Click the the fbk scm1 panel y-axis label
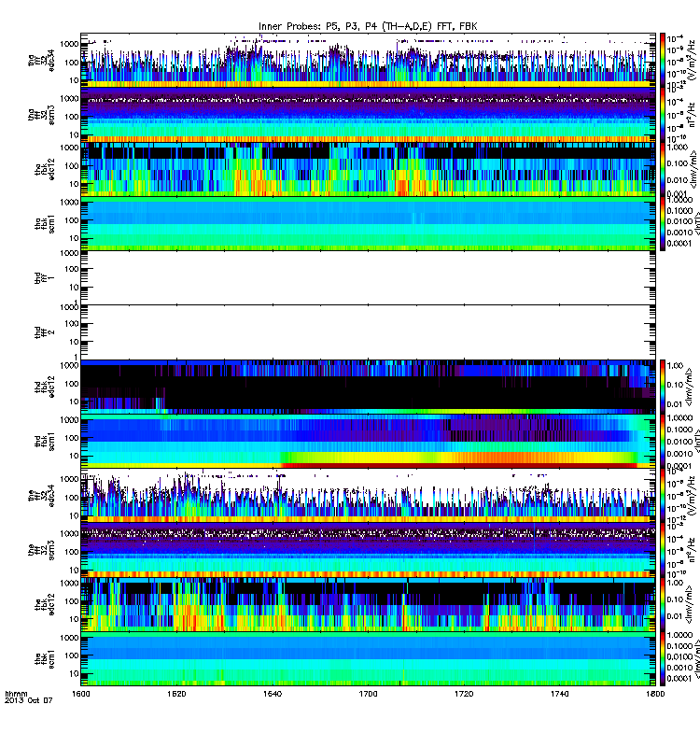The height and width of the screenshot is (747, 700). tap(45, 658)
